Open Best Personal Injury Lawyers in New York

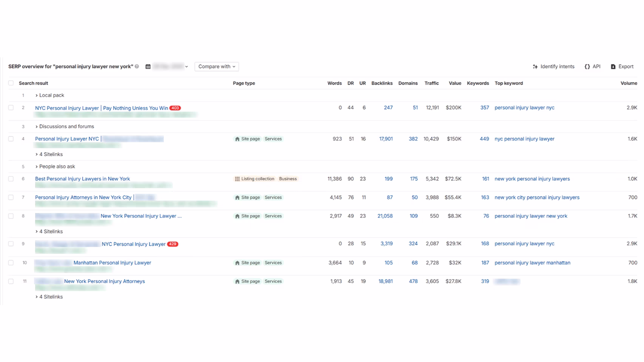click(82, 179)
